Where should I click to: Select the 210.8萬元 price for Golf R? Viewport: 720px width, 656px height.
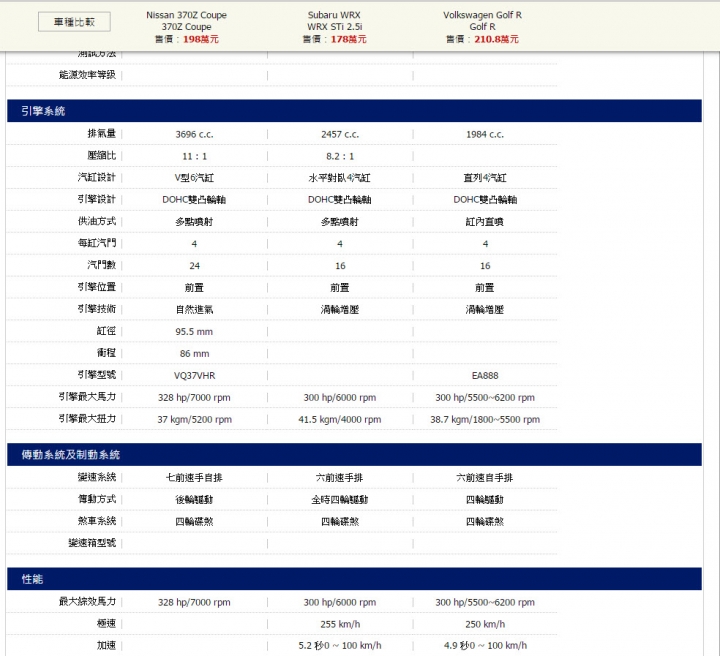click(x=496, y=39)
